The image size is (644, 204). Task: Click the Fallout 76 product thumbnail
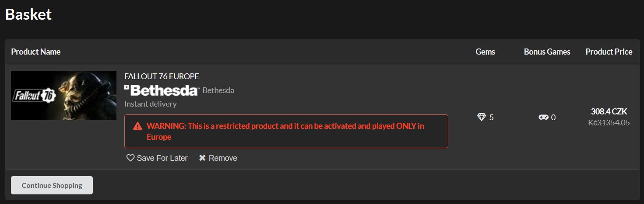pos(63,95)
